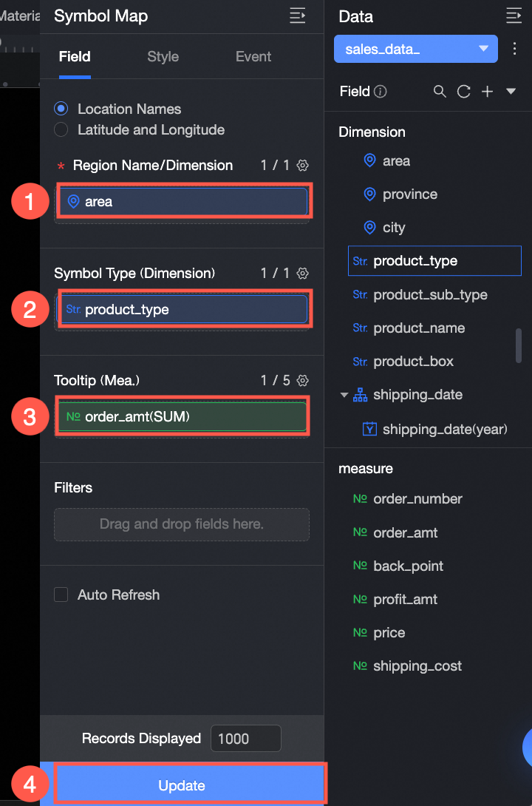Select the product_sub_type dimension field
Screen dimensions: 532x806
pyautogui.click(x=430, y=295)
